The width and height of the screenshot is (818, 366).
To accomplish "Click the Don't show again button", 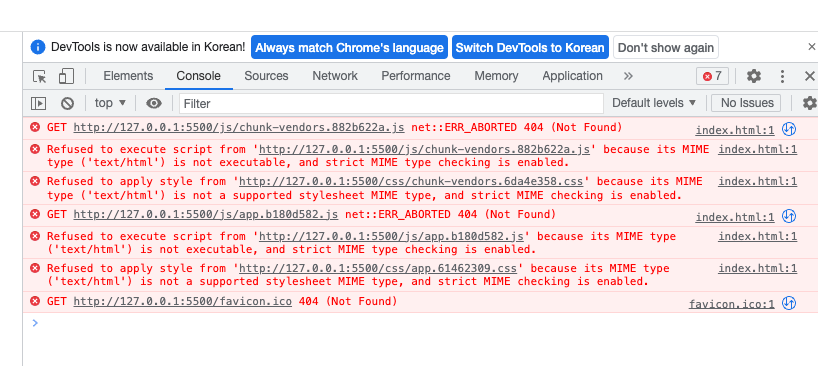I will point(666,47).
